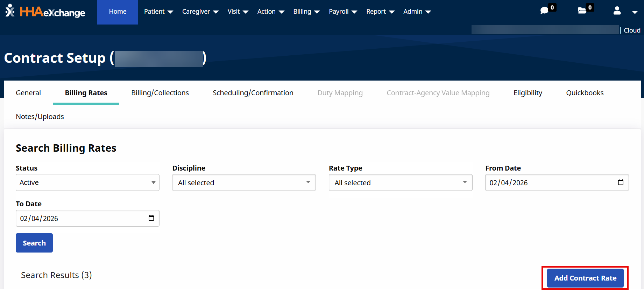Expand the user account caret arrow
The image size is (644, 290).
[x=635, y=12]
